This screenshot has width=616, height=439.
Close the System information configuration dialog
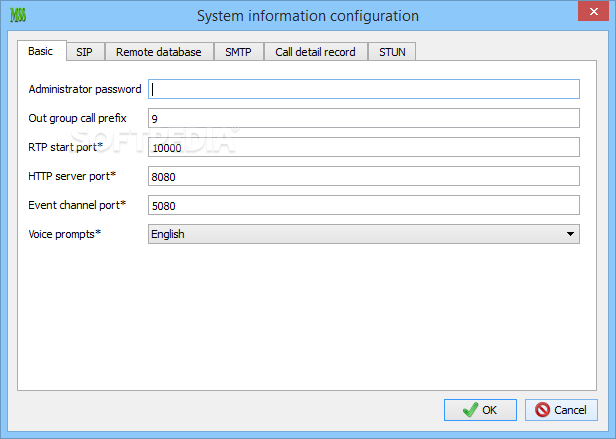pos(593,11)
